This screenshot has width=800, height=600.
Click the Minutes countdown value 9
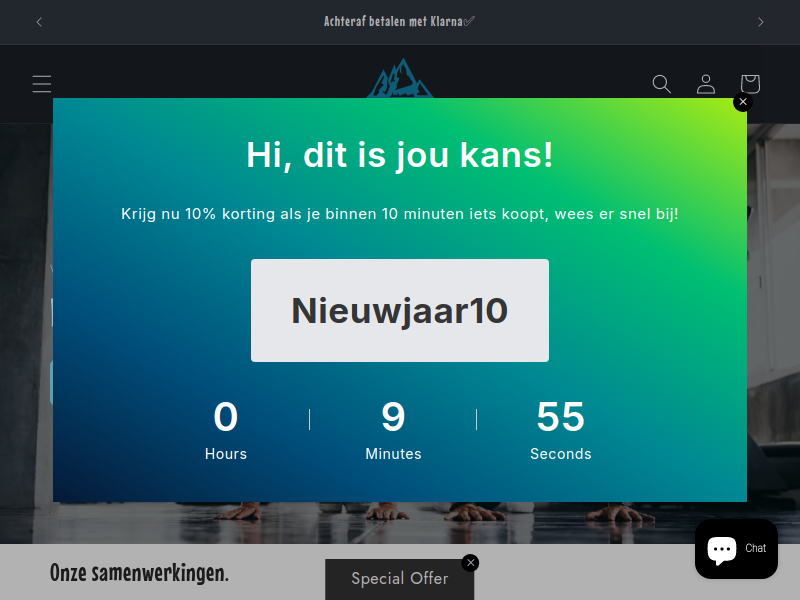click(393, 417)
